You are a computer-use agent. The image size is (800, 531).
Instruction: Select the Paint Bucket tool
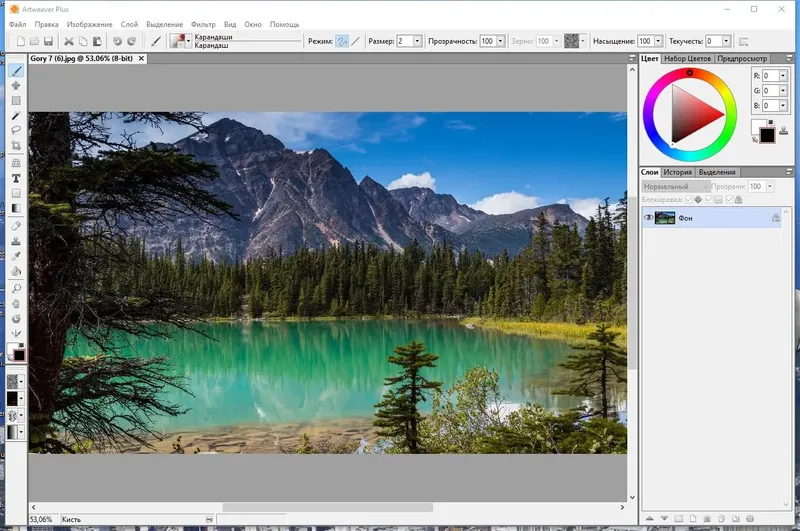(x=16, y=271)
